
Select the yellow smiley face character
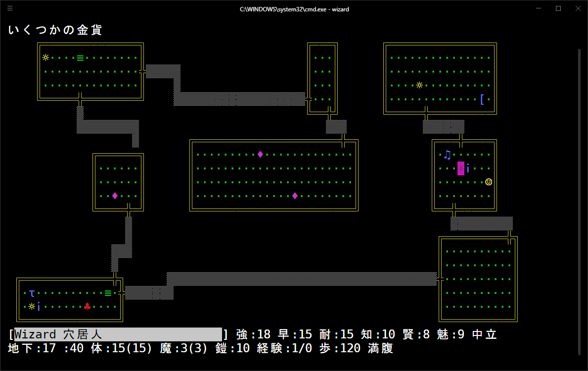tap(489, 182)
